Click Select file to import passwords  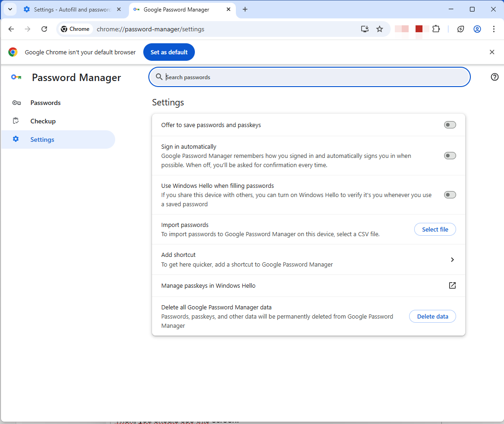tap(435, 229)
